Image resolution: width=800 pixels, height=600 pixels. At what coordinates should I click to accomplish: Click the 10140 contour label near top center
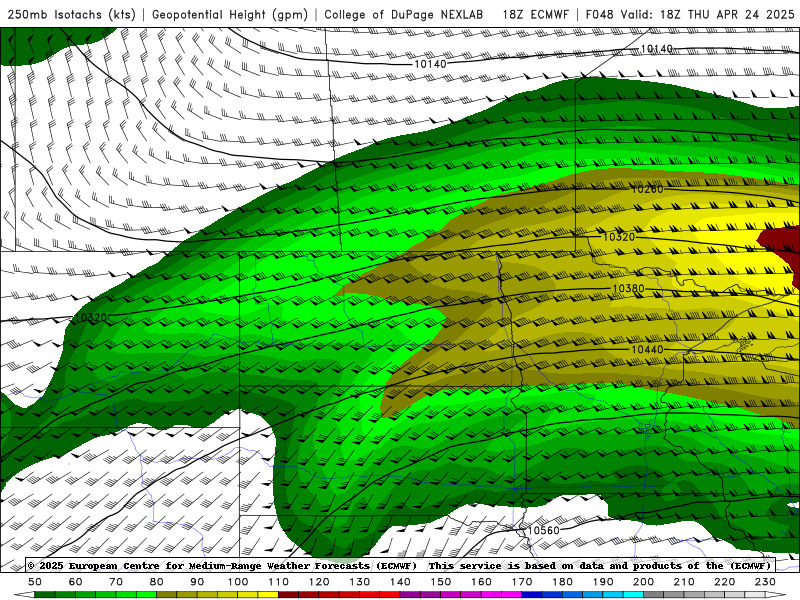[x=430, y=64]
